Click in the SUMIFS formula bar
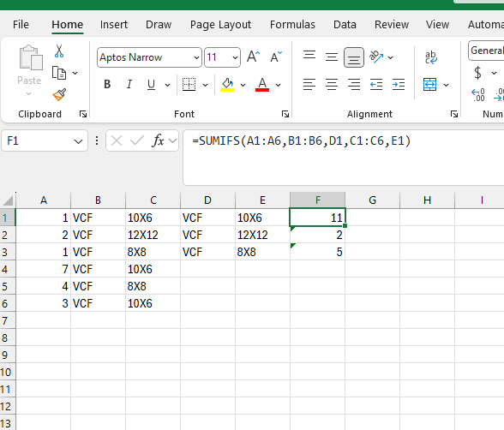Viewport: 504px width, 430px height. 343,158
